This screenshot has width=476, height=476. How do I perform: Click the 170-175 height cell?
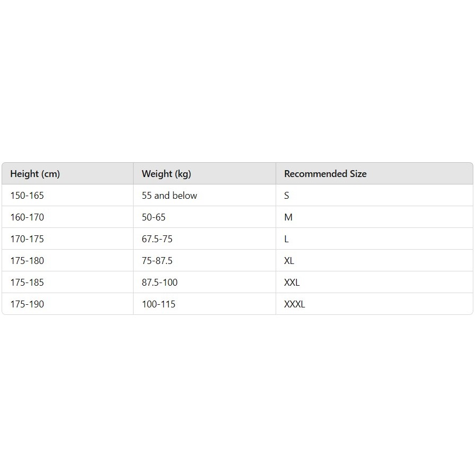coord(68,239)
